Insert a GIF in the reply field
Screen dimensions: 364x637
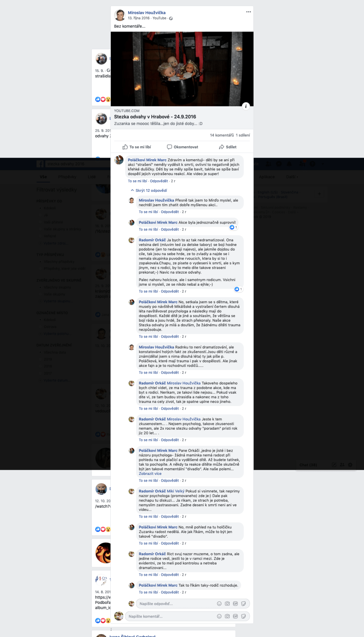pyautogui.click(x=235, y=604)
